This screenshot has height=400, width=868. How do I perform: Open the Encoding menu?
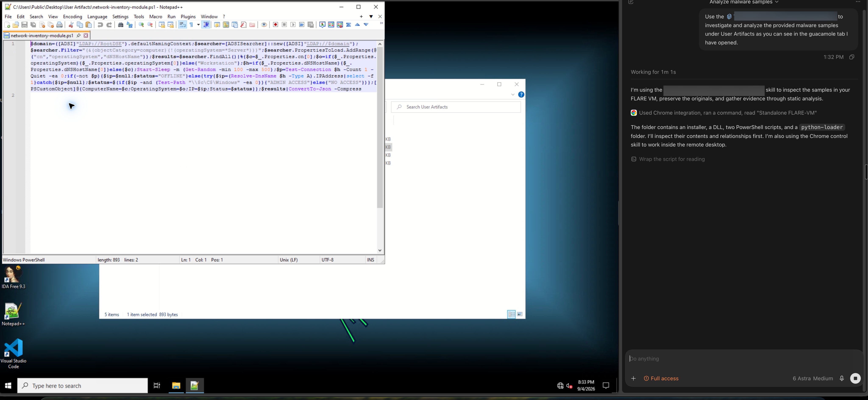tap(72, 17)
